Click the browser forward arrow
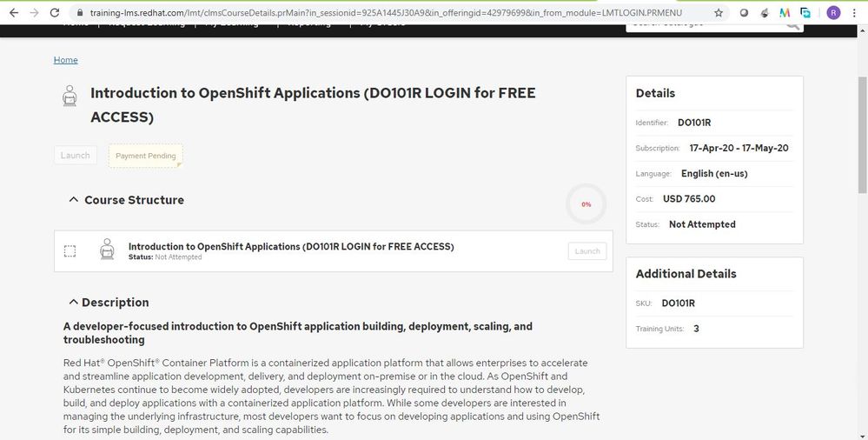The height and width of the screenshot is (440, 868). tap(33, 13)
